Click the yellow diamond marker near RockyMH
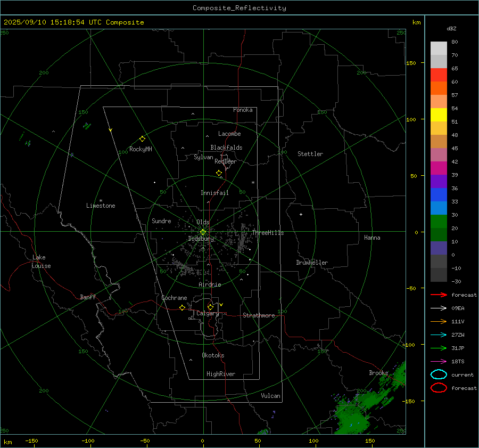 click(142, 139)
